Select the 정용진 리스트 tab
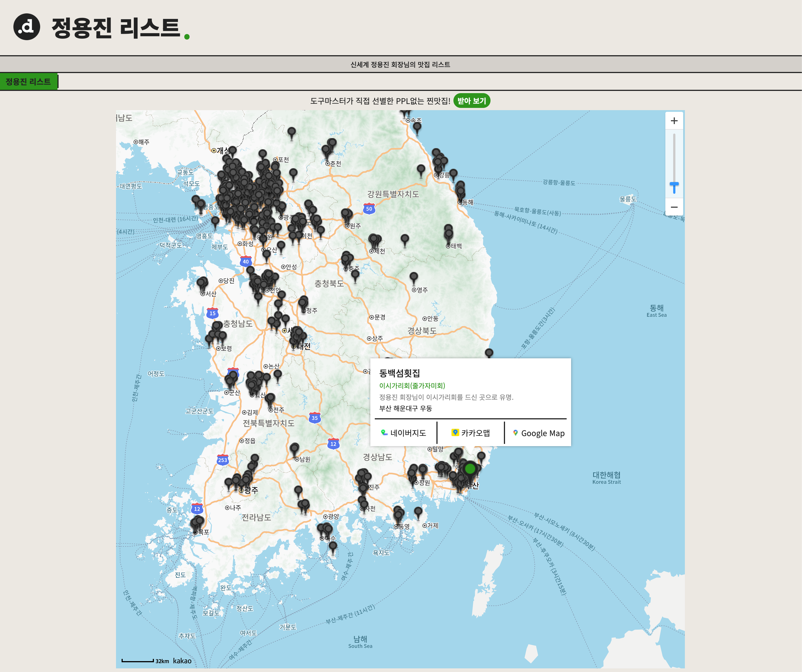Image resolution: width=802 pixels, height=672 pixels. [x=28, y=82]
